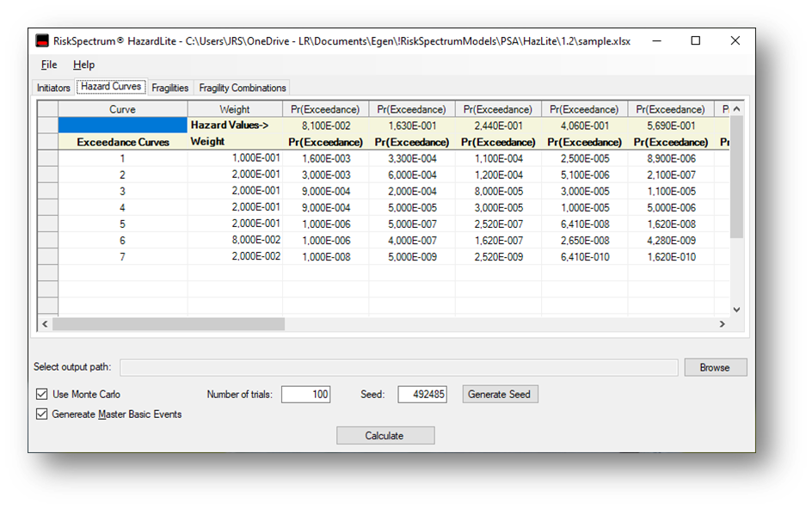Maximize the HazardLite window
Screen dimensions: 812x509
click(696, 41)
